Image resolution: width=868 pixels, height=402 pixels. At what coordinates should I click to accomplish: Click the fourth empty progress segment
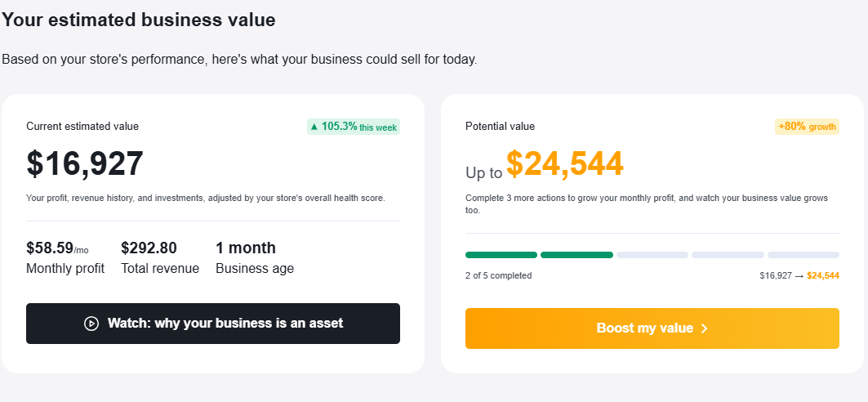point(728,255)
